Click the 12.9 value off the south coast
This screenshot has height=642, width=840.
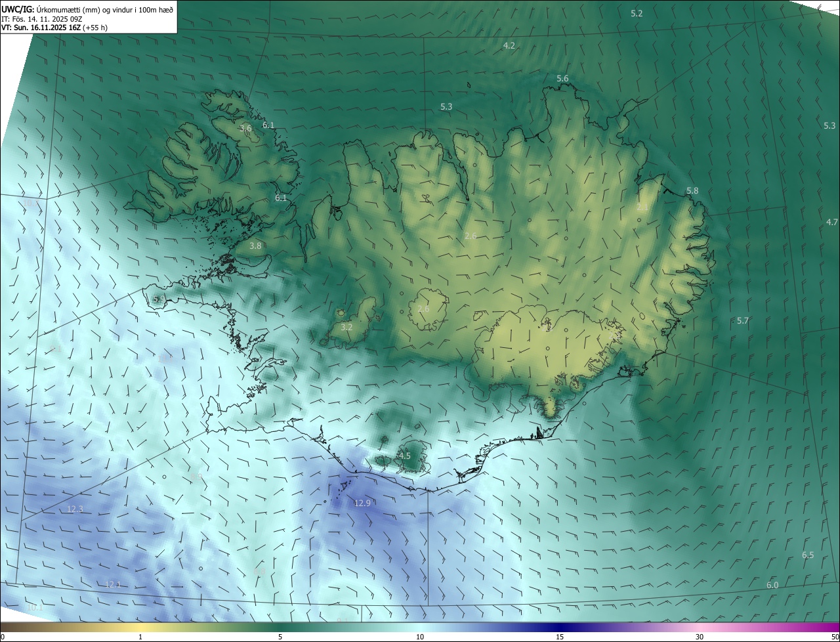click(362, 503)
